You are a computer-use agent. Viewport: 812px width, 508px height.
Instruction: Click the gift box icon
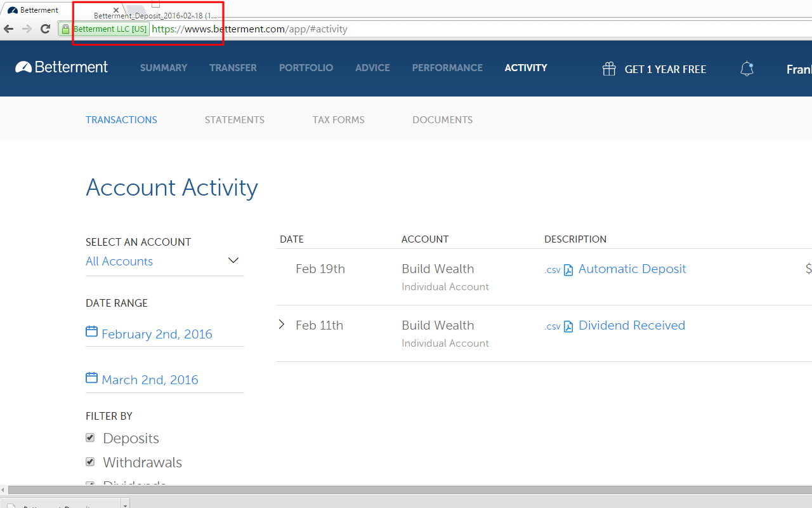(x=609, y=69)
